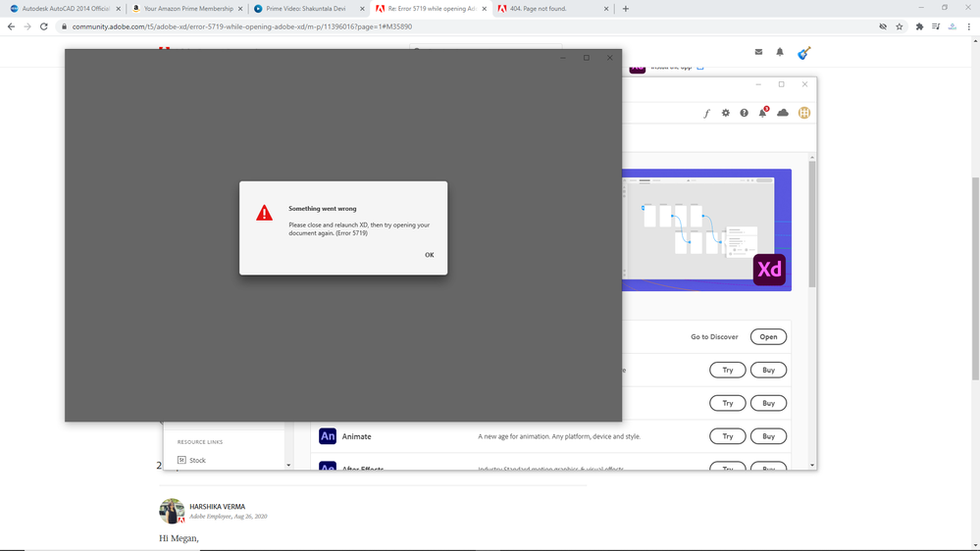Click Go to Discover link

[714, 336]
